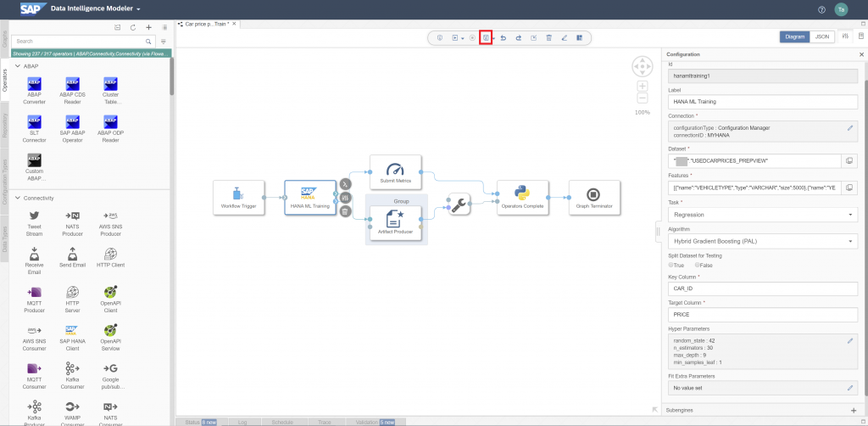
Task: Open the Task dropdown showing Regression
Action: tap(763, 215)
